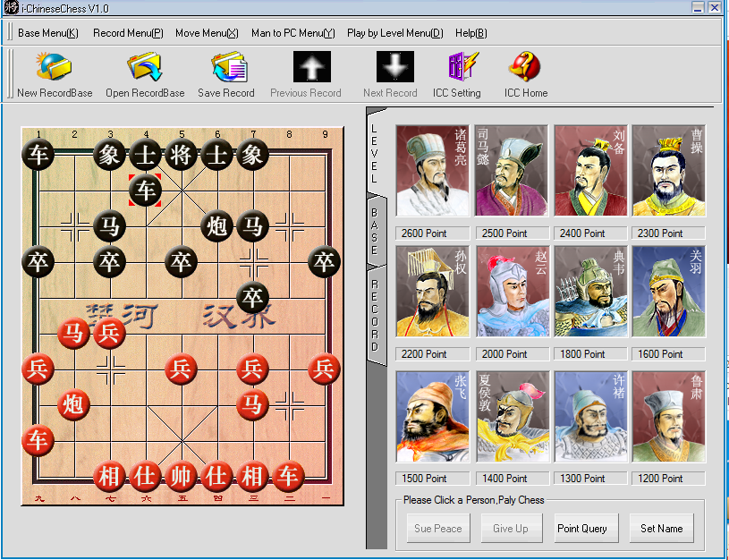Select the red center pawn 兵

point(181,369)
